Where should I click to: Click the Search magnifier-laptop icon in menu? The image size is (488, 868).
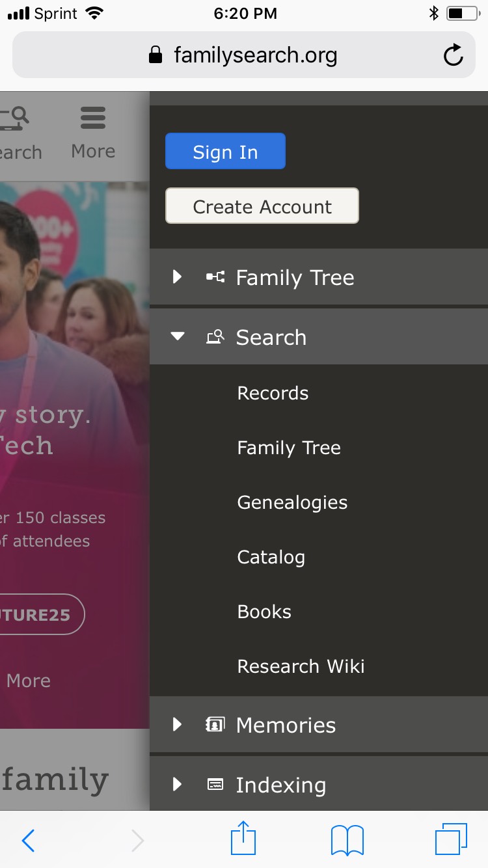click(x=215, y=336)
